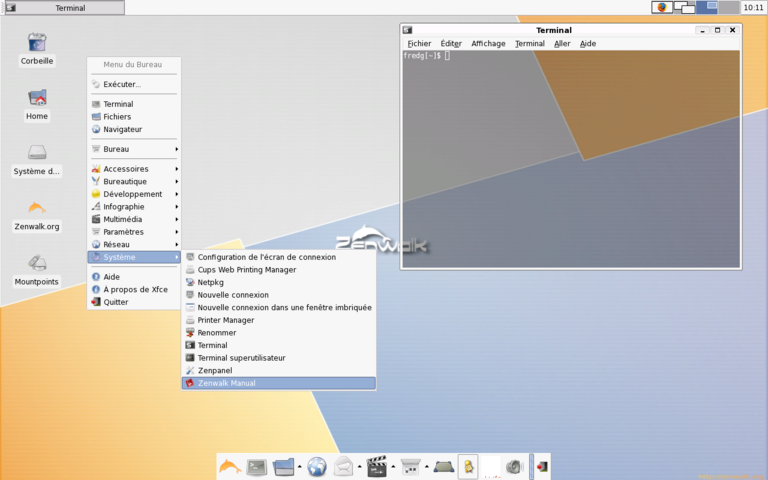The image size is (768, 480).
Task: Open the file manager folder icon in dock
Action: coord(283,467)
